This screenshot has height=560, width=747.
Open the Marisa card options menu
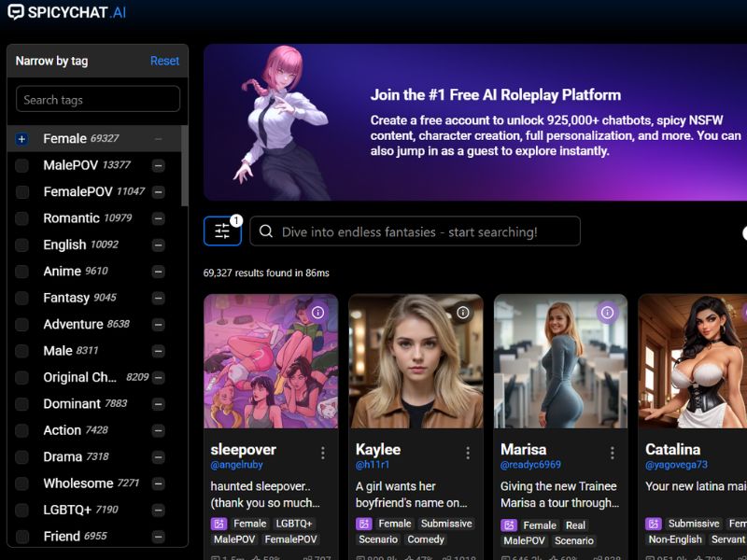point(613,453)
